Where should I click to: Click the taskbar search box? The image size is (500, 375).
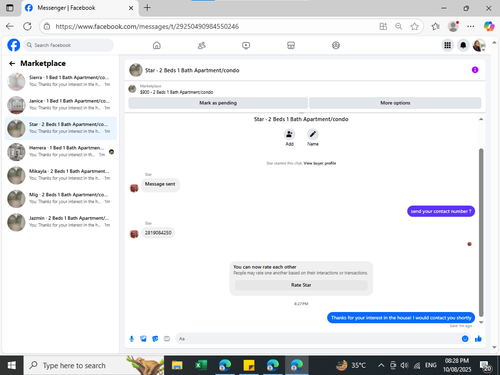click(x=94, y=365)
